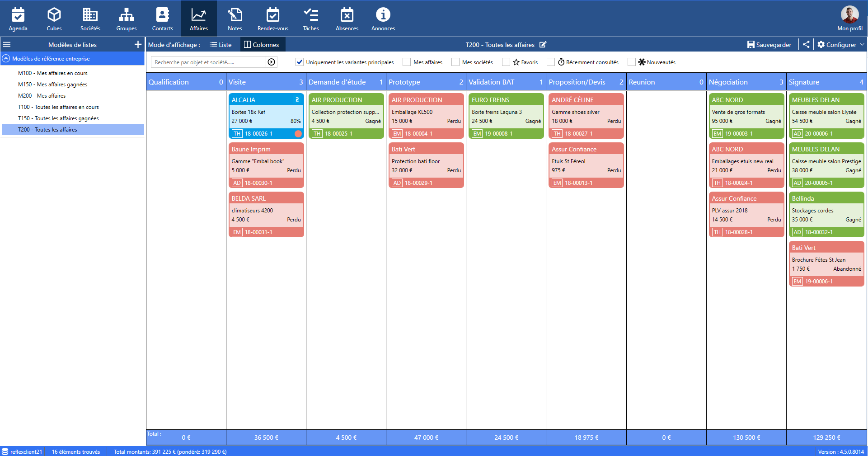The image size is (868, 456).
Task: Click the Négociation column header
Action: 746,82
